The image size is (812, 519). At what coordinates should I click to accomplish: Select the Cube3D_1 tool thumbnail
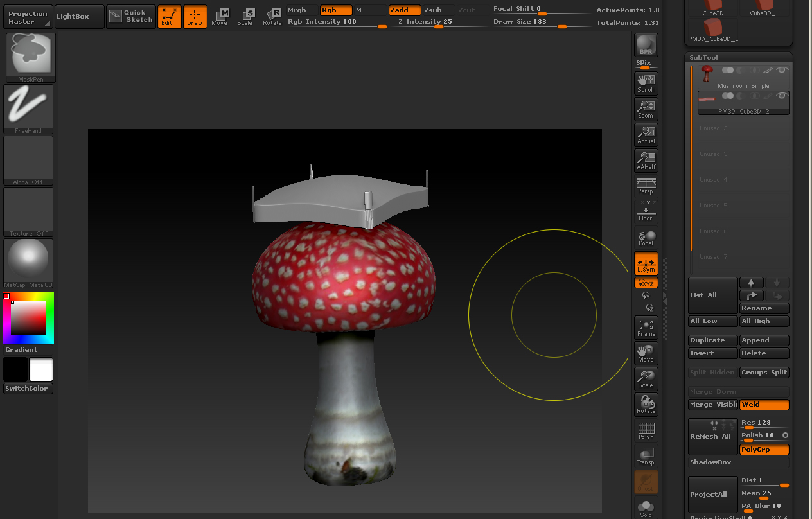[764, 9]
